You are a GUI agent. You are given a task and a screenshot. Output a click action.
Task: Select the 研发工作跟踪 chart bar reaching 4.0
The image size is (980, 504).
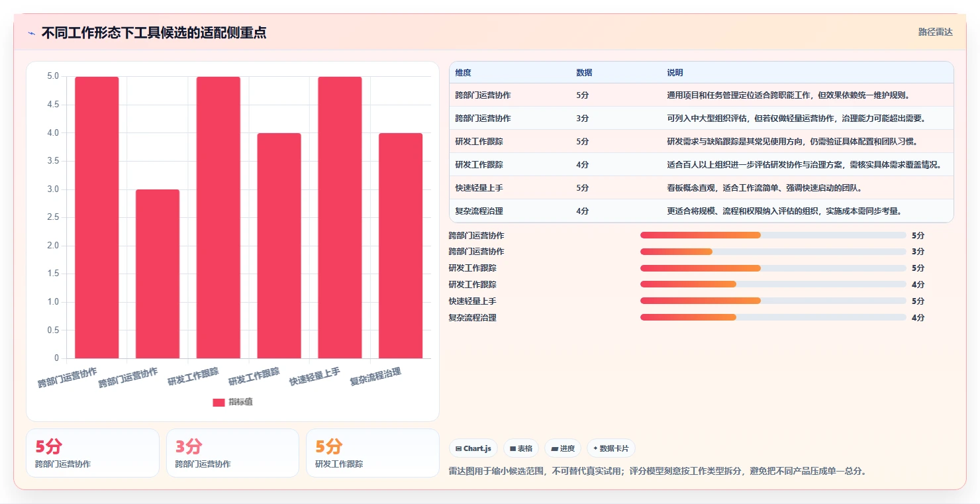279,246
